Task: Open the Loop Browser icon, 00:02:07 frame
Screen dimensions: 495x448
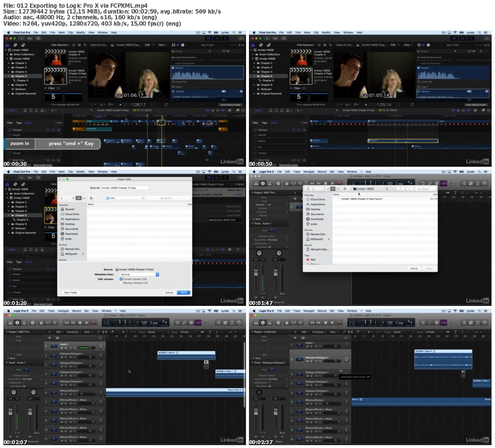Action: click(233, 323)
